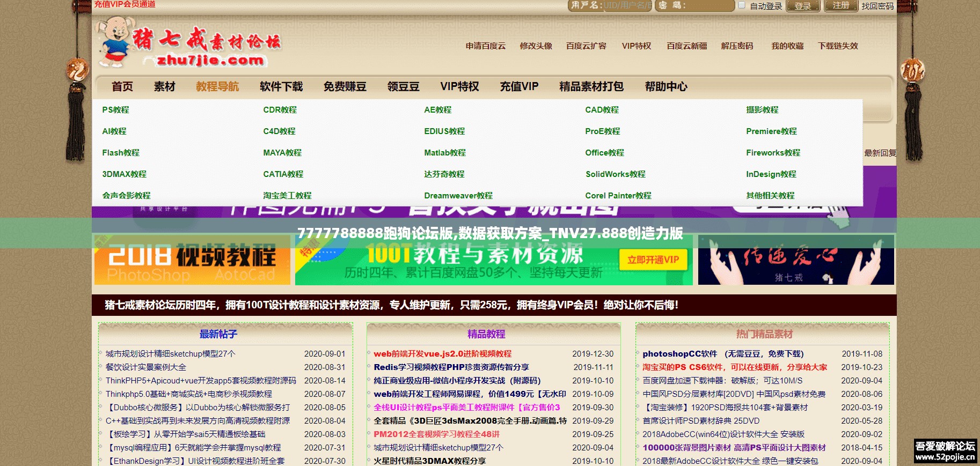
Task: Go to the 软件下载 nav tab
Action: click(281, 86)
